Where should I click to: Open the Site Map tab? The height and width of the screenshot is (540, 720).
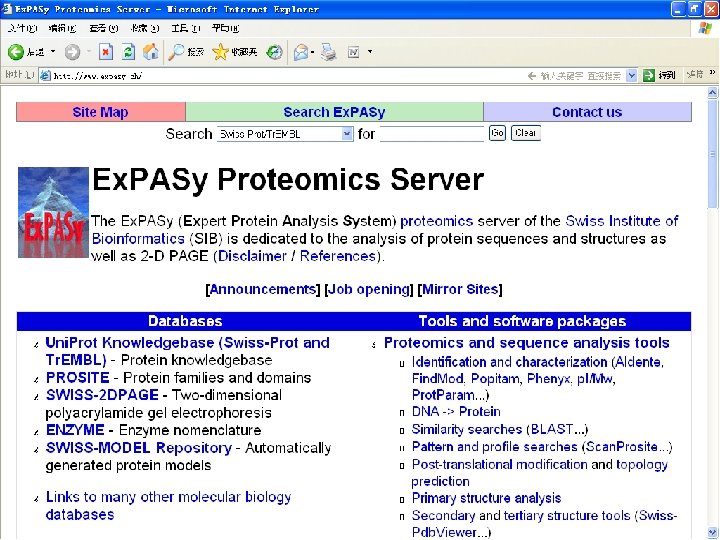[101, 112]
